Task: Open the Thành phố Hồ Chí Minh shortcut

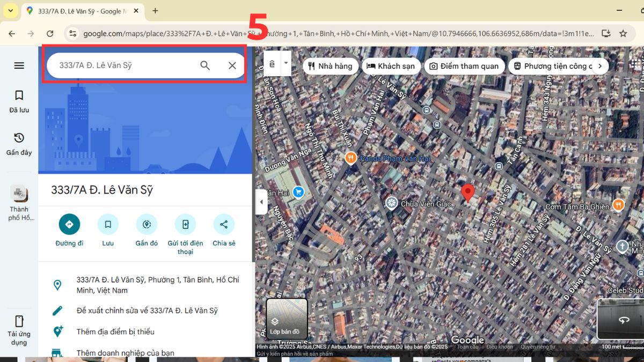Action: coord(19,204)
